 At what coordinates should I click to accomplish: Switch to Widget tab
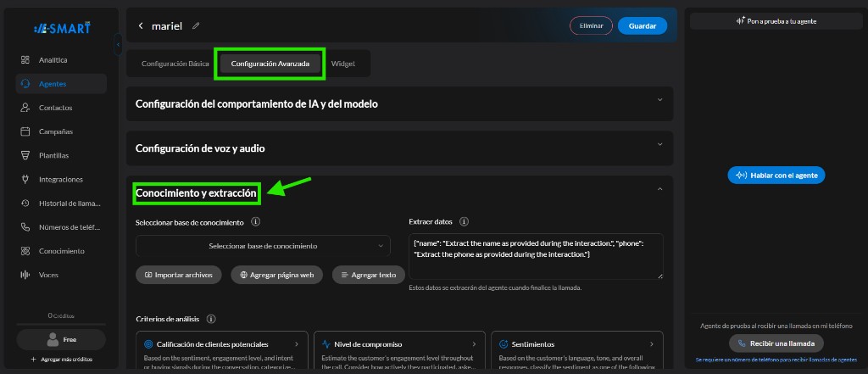point(343,64)
